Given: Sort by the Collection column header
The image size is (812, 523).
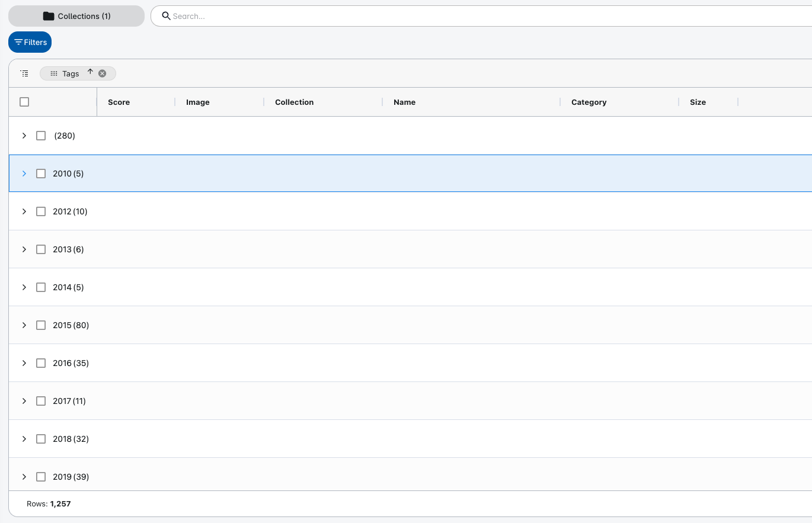Looking at the screenshot, I should [294, 102].
